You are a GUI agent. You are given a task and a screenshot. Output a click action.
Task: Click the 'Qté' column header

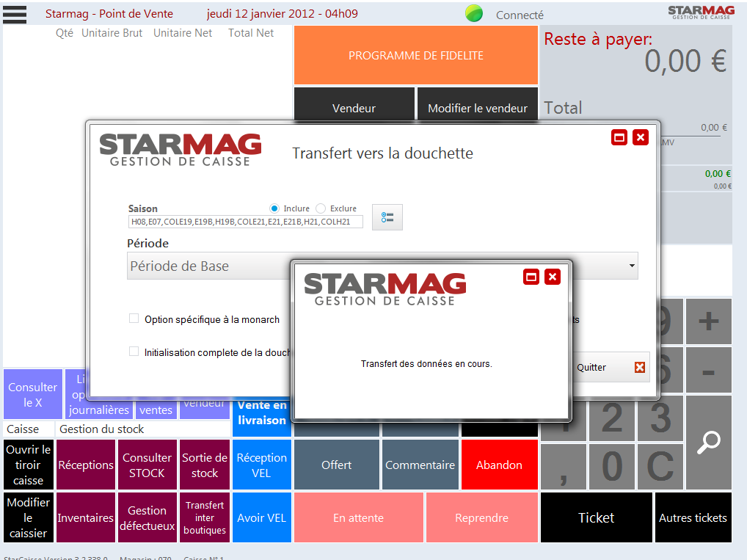[x=65, y=33]
